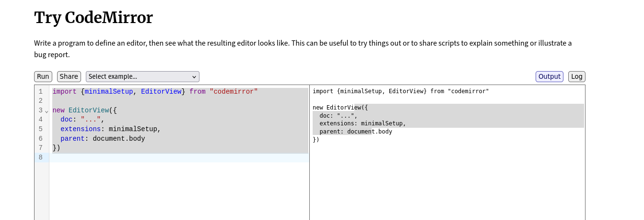Switch to the Output tab

click(549, 76)
